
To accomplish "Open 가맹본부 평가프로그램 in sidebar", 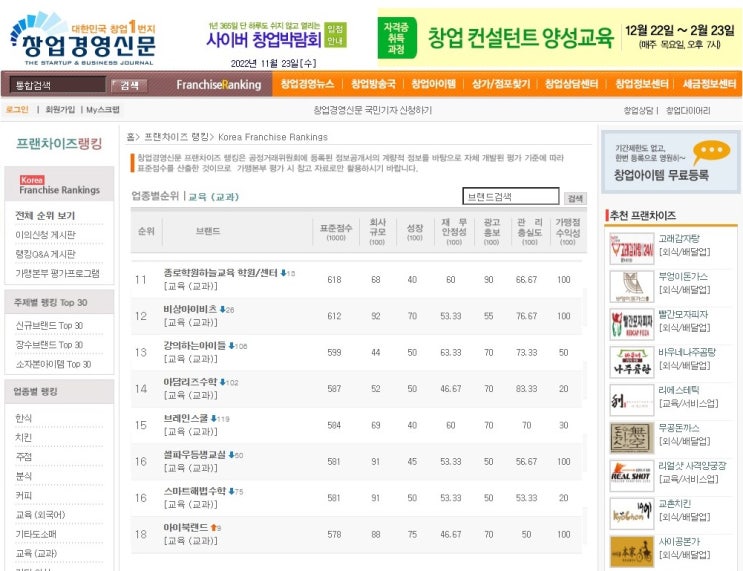I will (57, 273).
